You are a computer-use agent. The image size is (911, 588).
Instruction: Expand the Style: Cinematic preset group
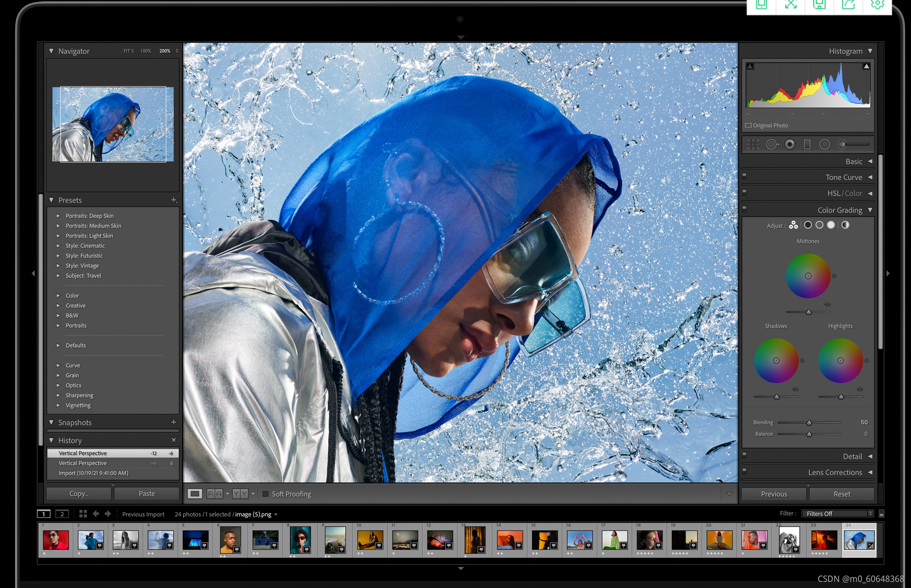[x=58, y=246]
